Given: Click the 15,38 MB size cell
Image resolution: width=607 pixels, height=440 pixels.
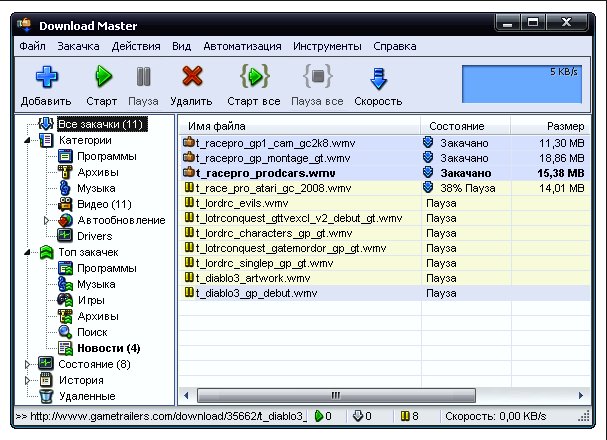Looking at the screenshot, I should (x=561, y=173).
